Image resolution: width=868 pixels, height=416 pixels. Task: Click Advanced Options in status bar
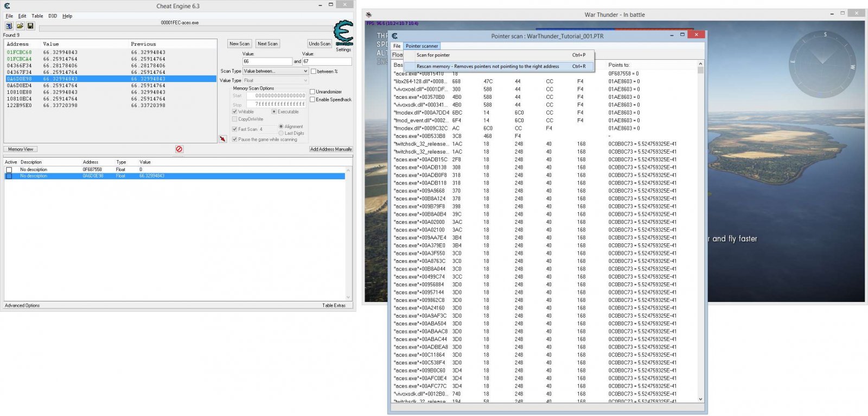22,305
